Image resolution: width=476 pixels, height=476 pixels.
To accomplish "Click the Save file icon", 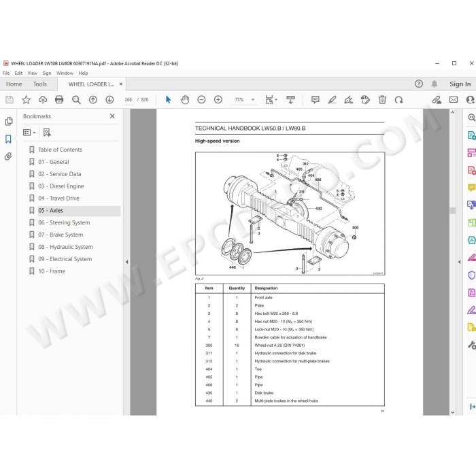I will [10, 99].
